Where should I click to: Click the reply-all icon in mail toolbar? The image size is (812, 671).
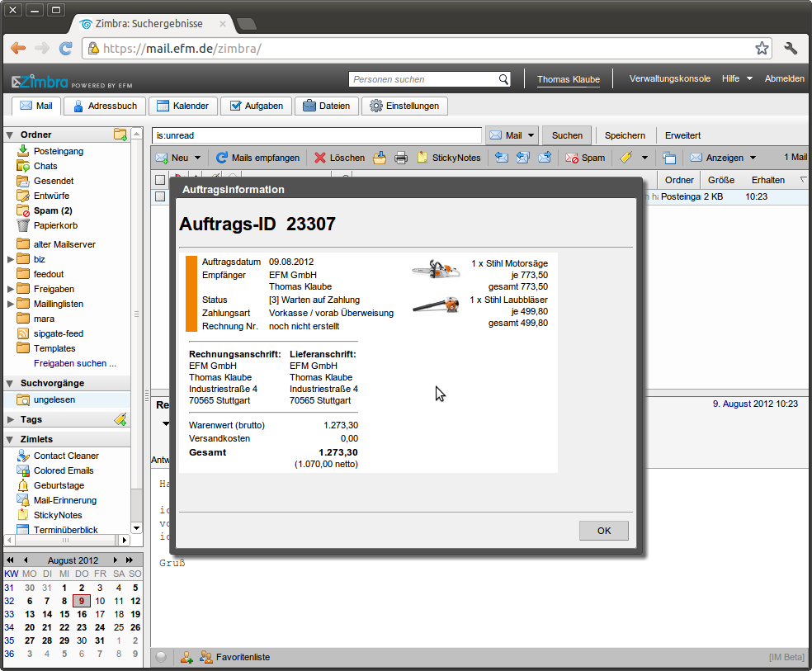(523, 158)
